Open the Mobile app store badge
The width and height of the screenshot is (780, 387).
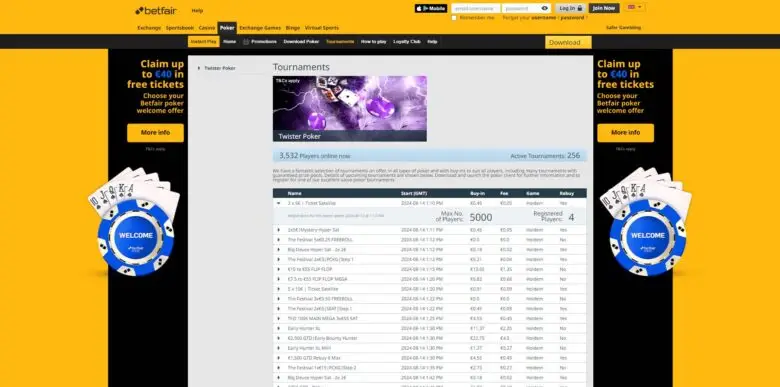(x=431, y=8)
